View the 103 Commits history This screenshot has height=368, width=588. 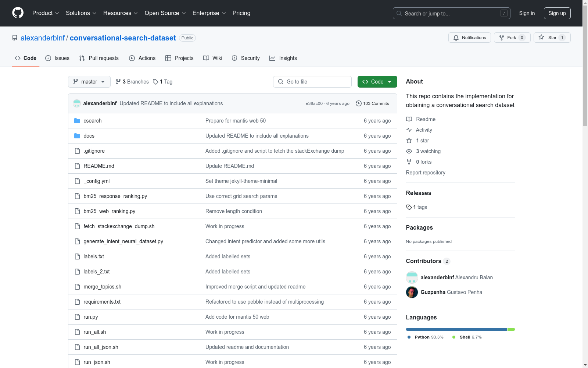372,103
